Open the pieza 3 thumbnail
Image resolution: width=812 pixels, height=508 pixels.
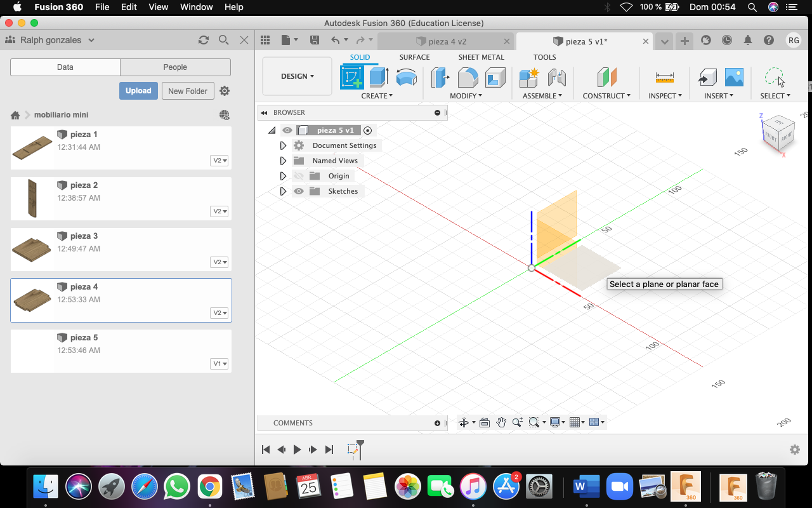pos(32,250)
